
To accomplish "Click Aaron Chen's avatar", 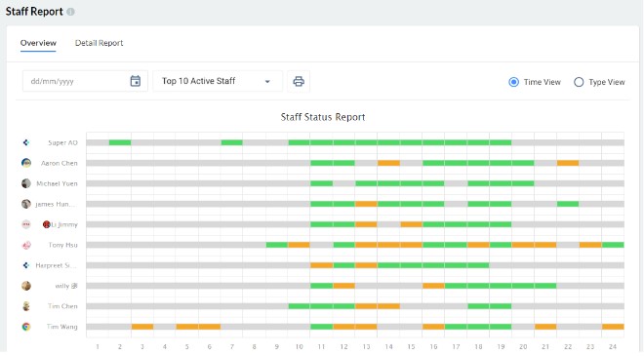I will pos(26,163).
